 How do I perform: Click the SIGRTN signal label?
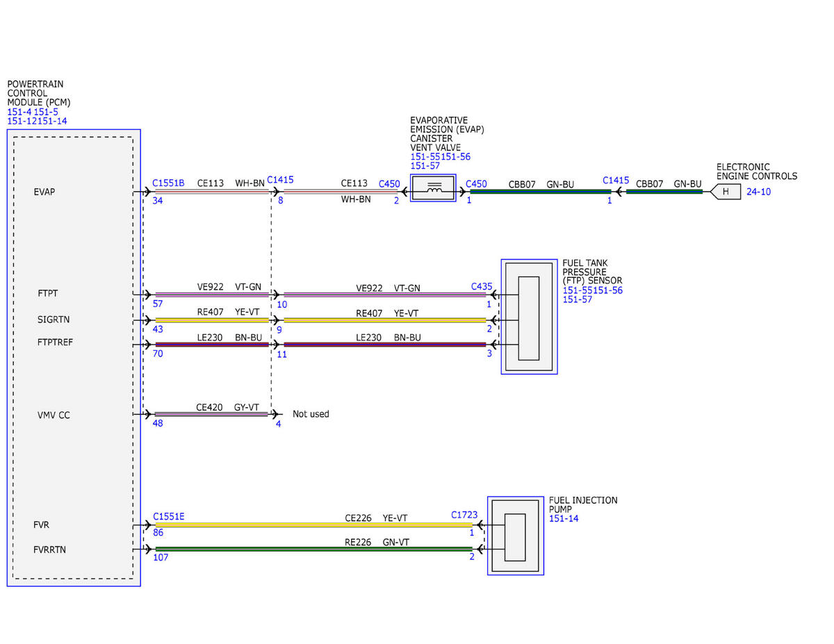(x=54, y=320)
